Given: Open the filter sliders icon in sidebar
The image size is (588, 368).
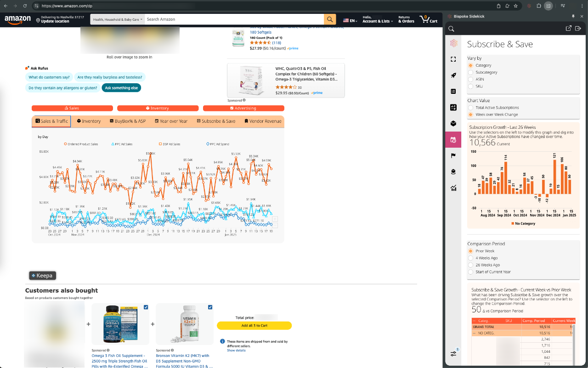Looking at the screenshot, I should pyautogui.click(x=454, y=353).
